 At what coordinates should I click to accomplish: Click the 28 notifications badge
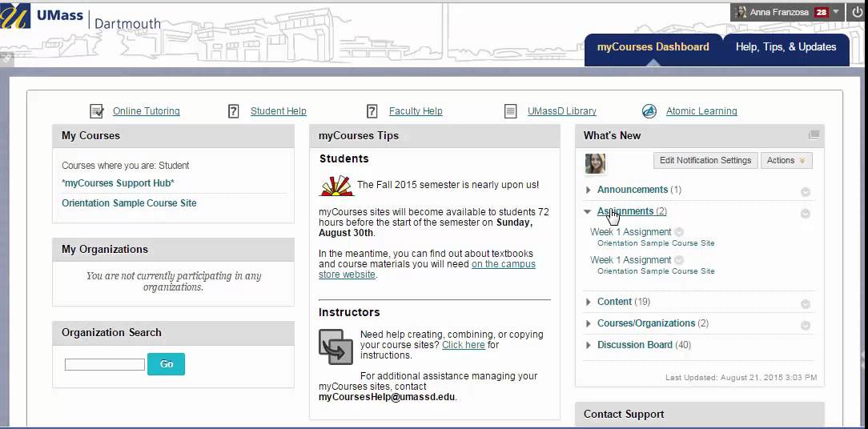[x=822, y=12]
